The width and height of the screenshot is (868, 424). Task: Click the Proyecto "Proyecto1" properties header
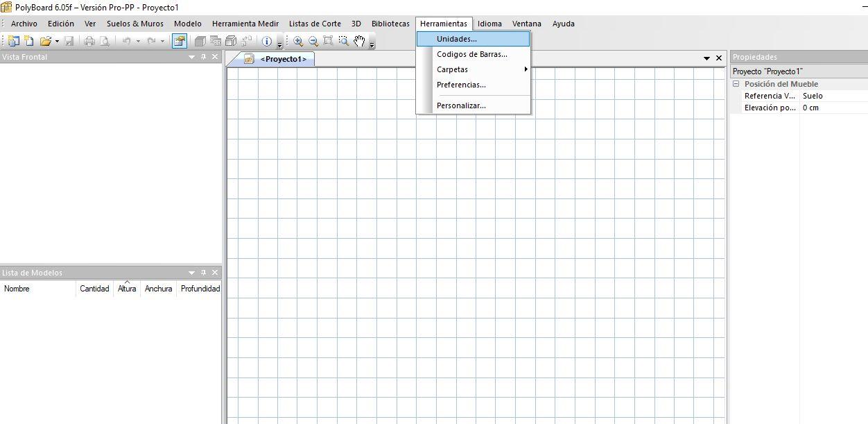tap(799, 71)
